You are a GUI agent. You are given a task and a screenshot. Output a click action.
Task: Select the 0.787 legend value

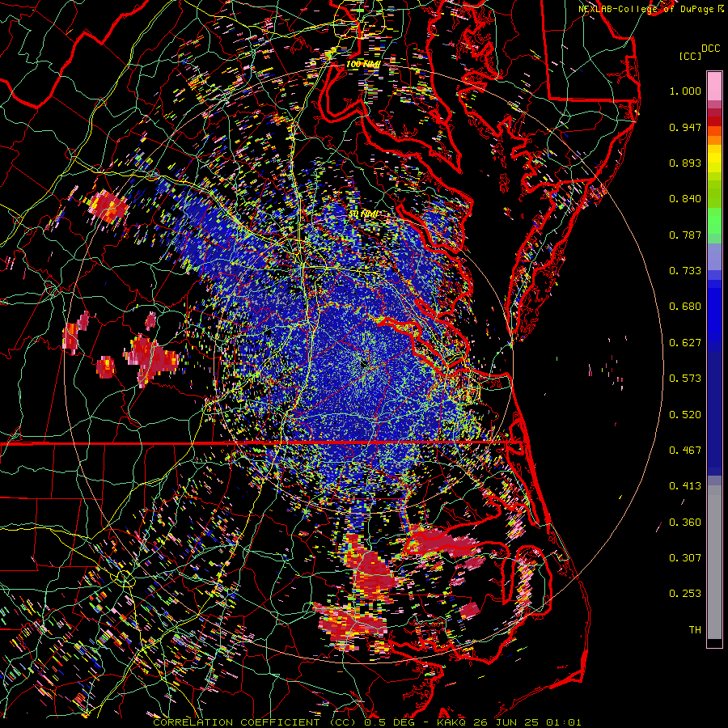coord(685,235)
